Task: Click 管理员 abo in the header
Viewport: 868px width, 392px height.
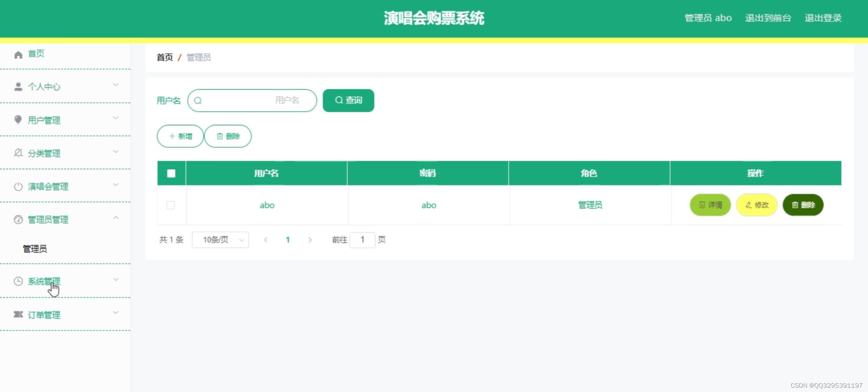Action: coord(708,18)
